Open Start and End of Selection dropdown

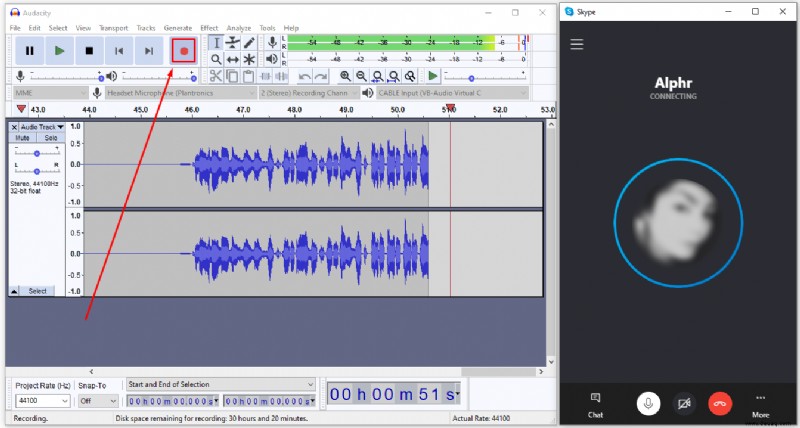point(221,384)
